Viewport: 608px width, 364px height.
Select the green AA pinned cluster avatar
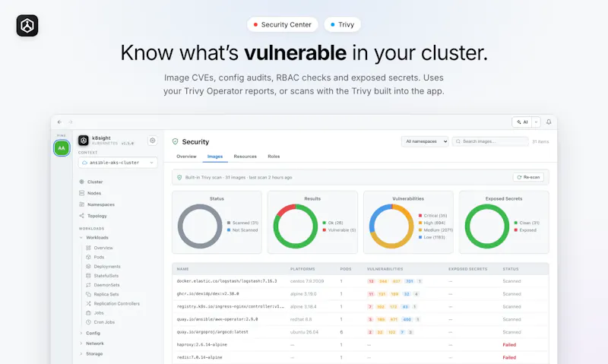[x=62, y=148]
